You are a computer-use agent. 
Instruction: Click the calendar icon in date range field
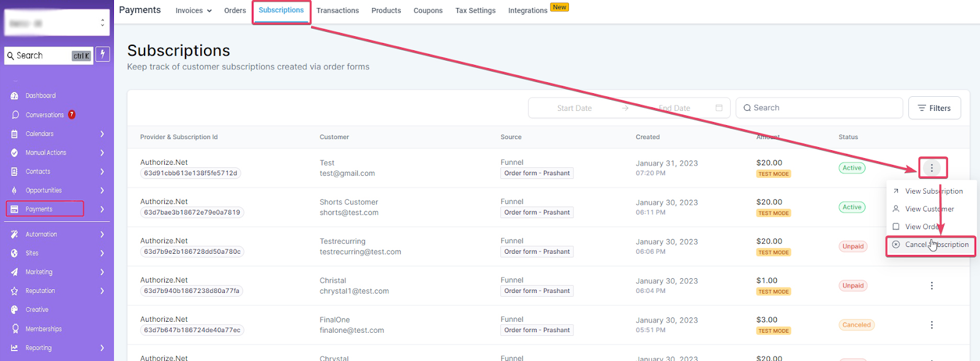[719, 108]
